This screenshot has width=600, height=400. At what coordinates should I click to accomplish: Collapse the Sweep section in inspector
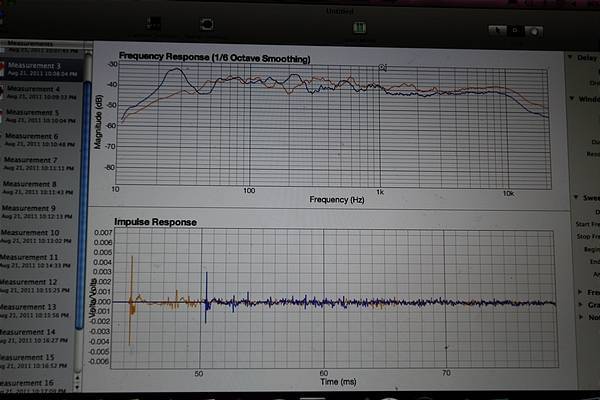576,197
